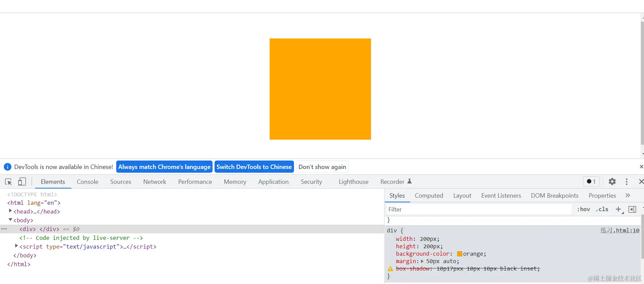Collapse the body element node
This screenshot has height=284, width=644.
click(x=10, y=220)
